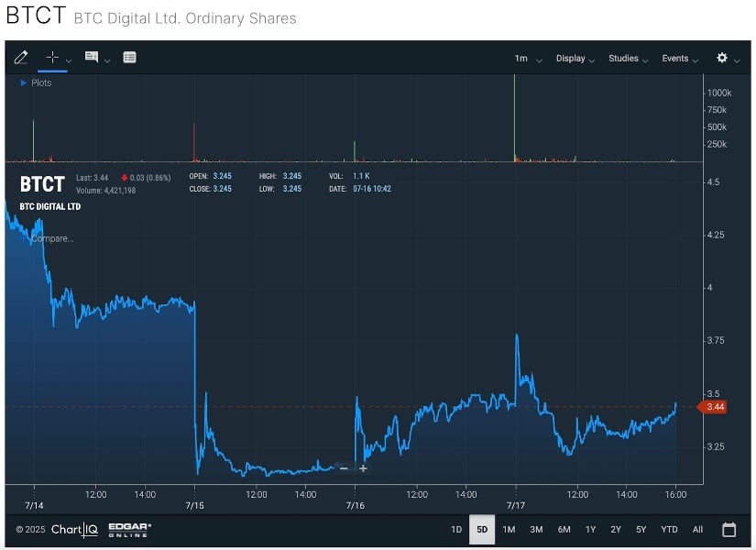
Task: Click the 7/15 date axis label
Action: [x=195, y=505]
